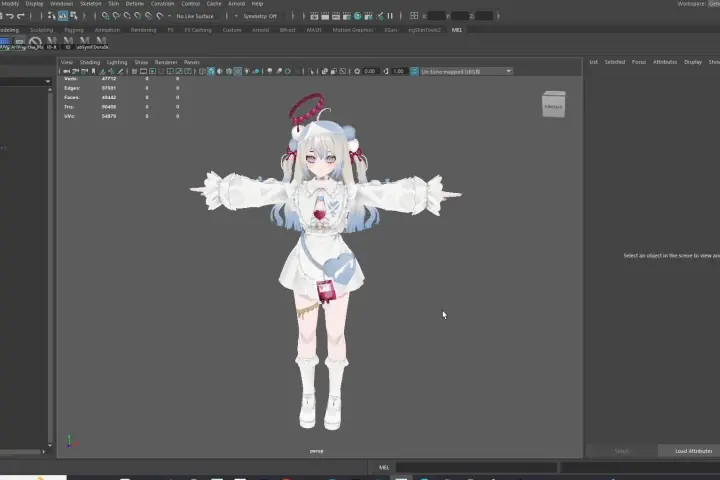
Task: Click Smooth shade all cube icon
Action: pos(211,71)
